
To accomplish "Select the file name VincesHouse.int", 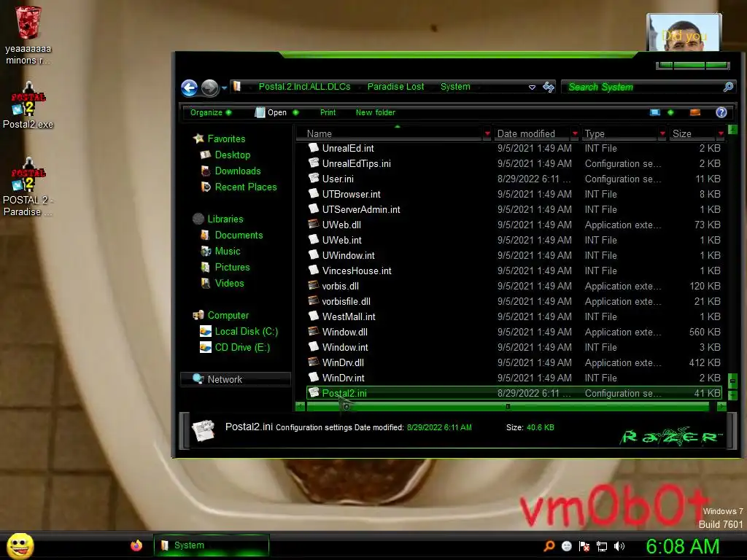I will point(356,271).
